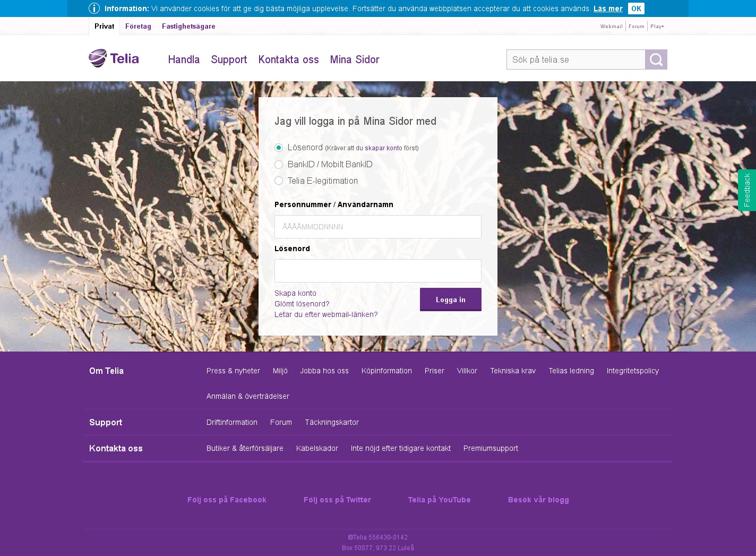
Task: Open the Miljö footer link
Action: (x=280, y=371)
